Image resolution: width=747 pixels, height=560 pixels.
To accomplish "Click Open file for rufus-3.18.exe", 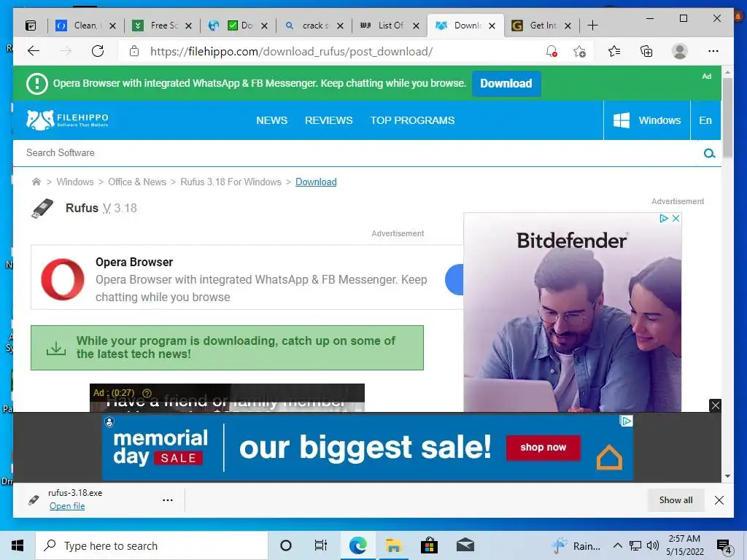I will pyautogui.click(x=67, y=506).
